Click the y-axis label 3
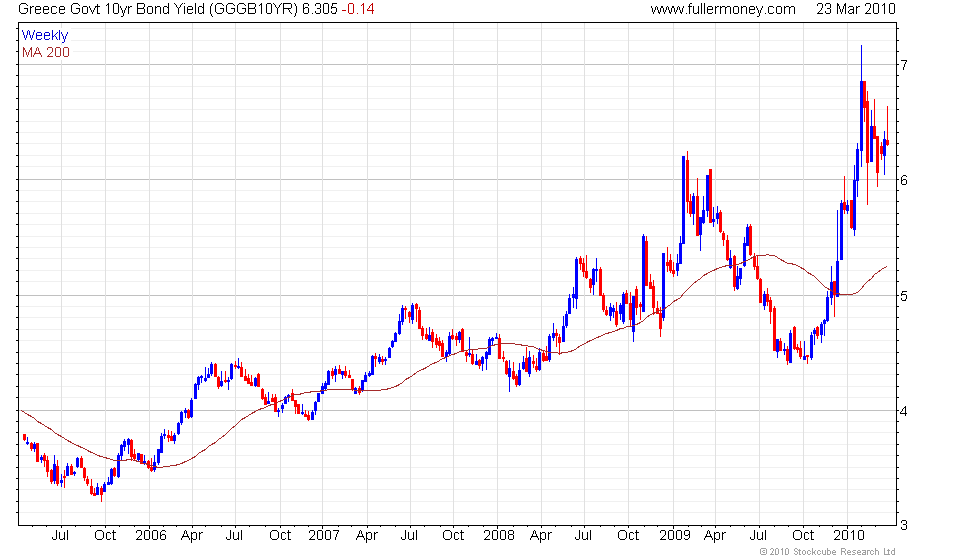The width and height of the screenshot is (980, 560). point(904,526)
